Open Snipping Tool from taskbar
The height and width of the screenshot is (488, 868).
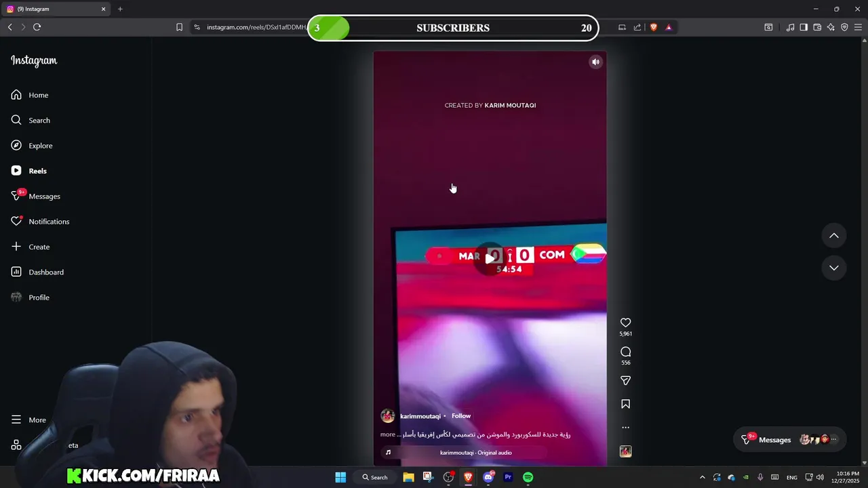pyautogui.click(x=428, y=477)
